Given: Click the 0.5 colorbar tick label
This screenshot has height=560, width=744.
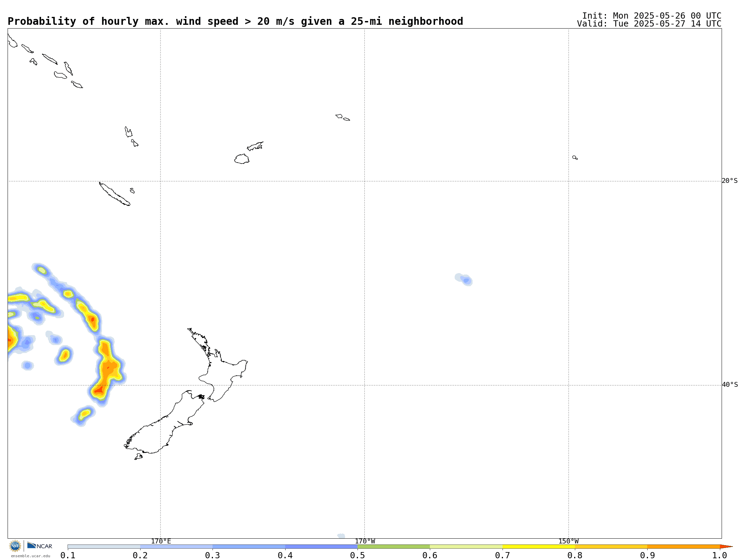Looking at the screenshot, I should 358,555.
